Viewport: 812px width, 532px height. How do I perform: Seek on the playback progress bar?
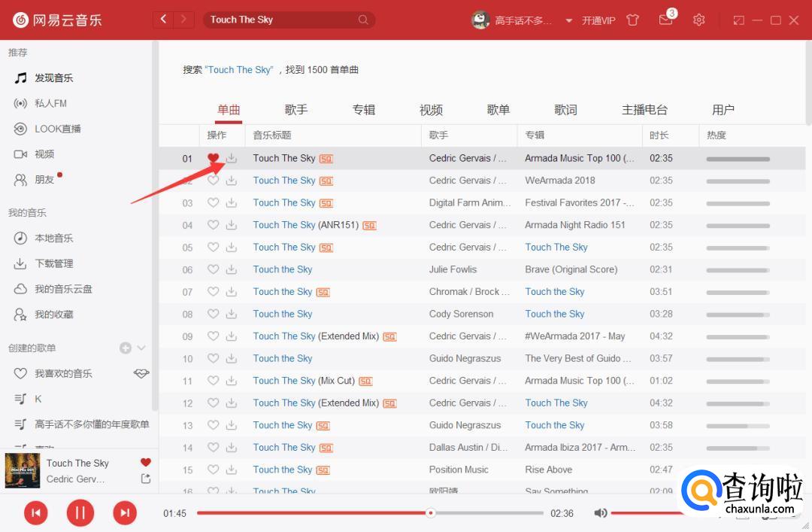point(370,513)
